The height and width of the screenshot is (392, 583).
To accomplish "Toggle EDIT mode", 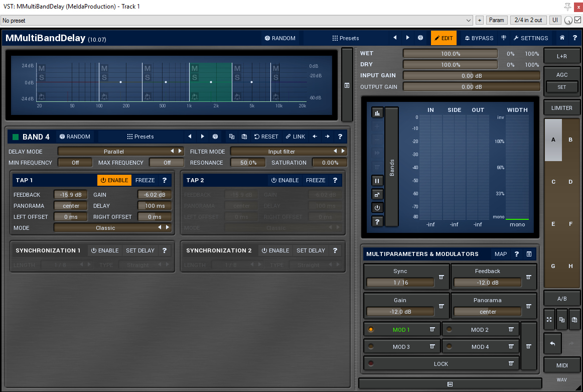I will tap(444, 38).
